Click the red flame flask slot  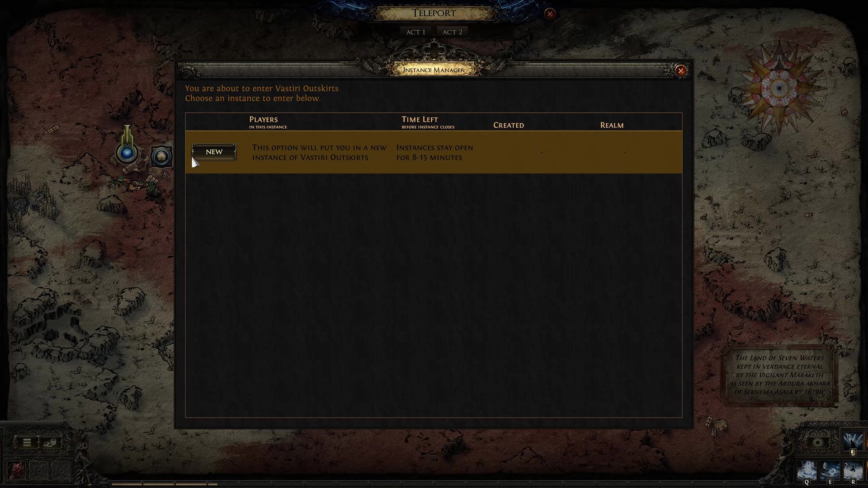tap(16, 470)
